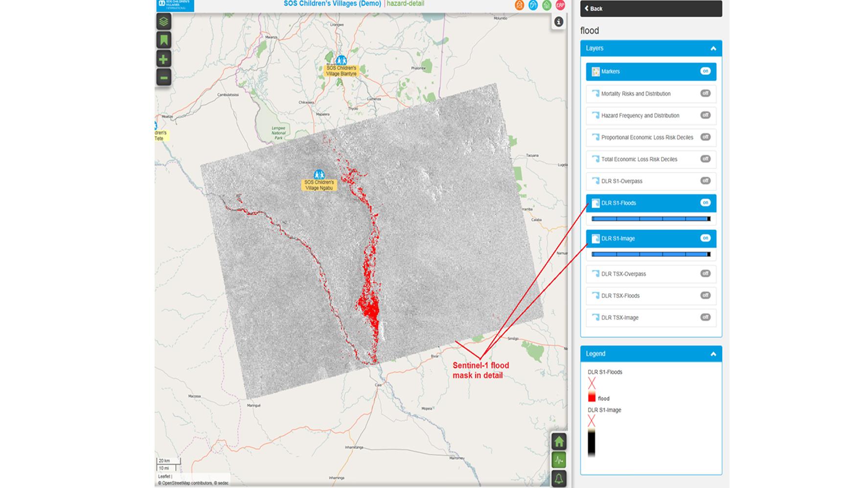Image resolution: width=868 pixels, height=488 pixels.
Task: Click the DLR S1-Floods legend heading
Action: [x=605, y=372]
